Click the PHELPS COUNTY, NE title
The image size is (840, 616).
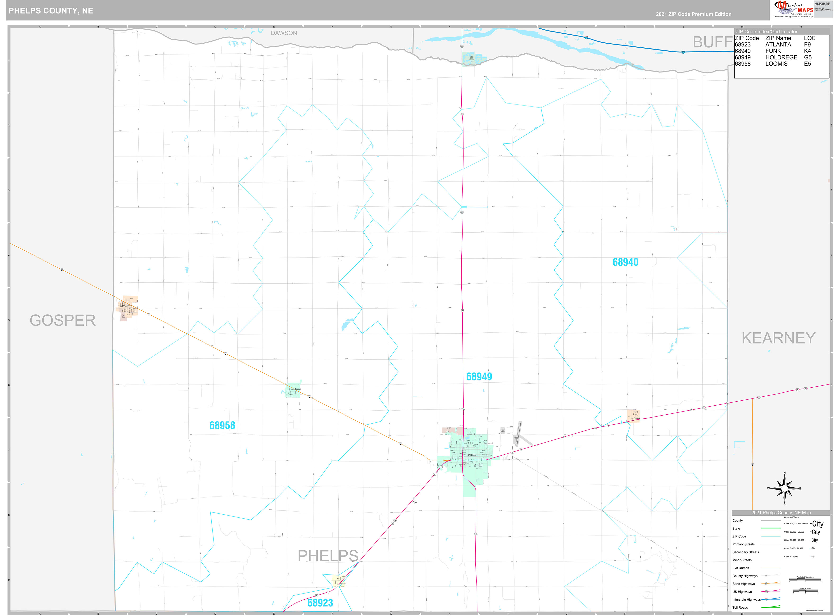[51, 11]
